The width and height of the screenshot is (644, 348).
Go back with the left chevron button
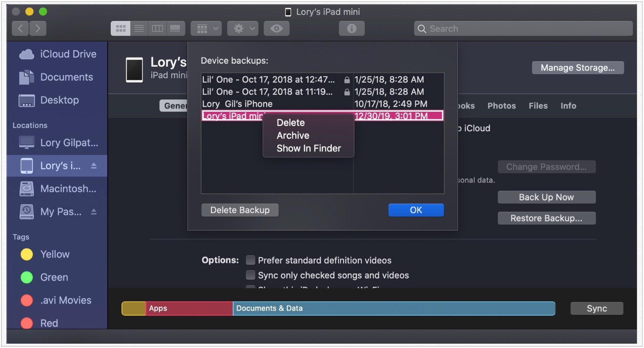(20, 29)
